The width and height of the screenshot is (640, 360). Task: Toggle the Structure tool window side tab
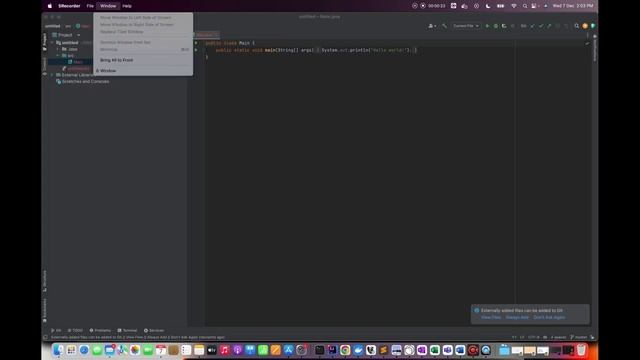tap(44, 281)
